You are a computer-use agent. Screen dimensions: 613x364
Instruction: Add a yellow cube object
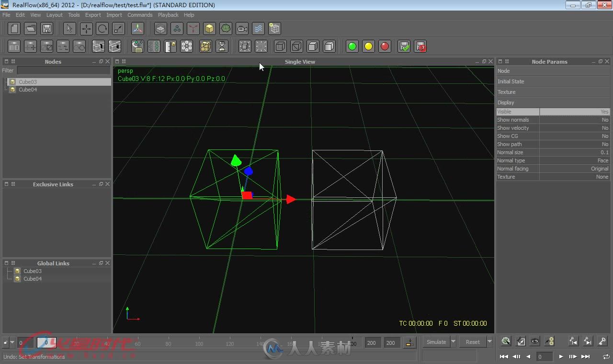click(209, 29)
